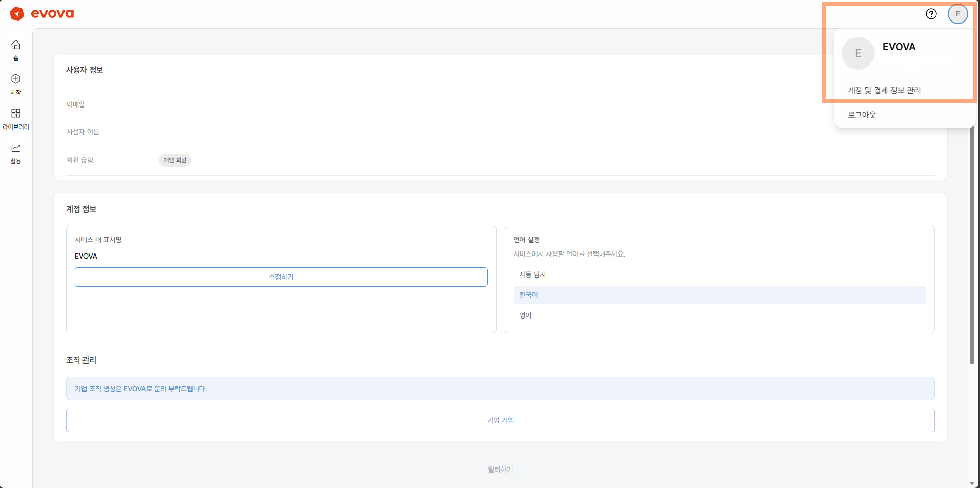Click the help question mark icon
This screenshot has width=980, height=488.
click(x=931, y=14)
